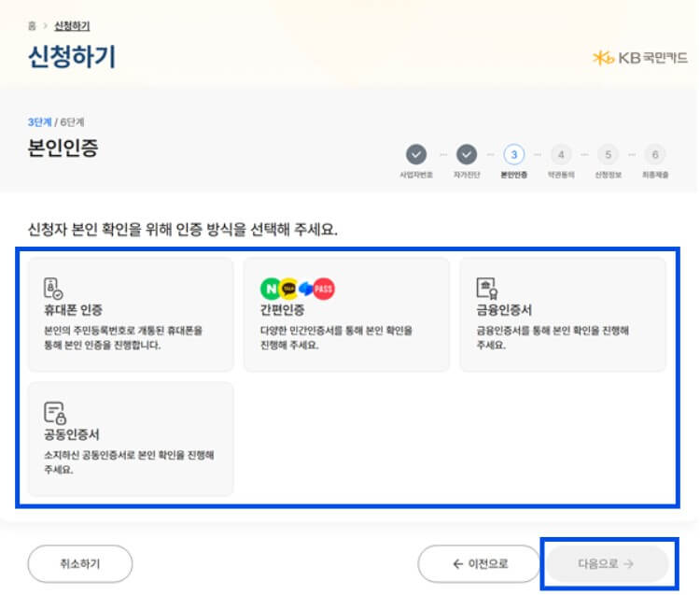Click the joint certificate lock icon
The image size is (700, 595).
(x=55, y=413)
